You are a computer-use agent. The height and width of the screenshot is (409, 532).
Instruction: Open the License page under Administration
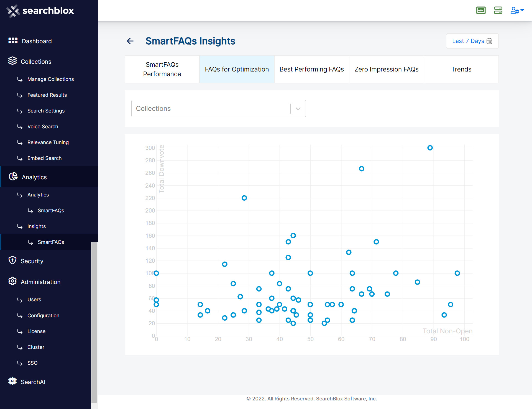click(36, 331)
